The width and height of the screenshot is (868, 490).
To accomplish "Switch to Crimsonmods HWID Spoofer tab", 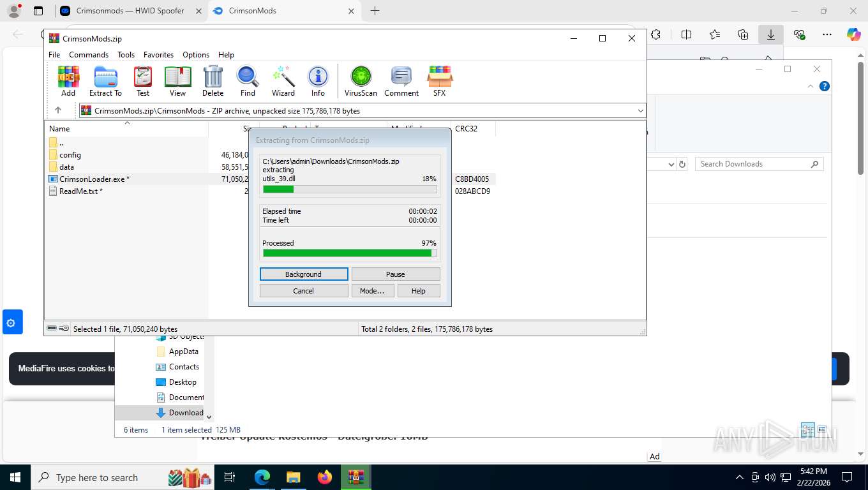I will (131, 11).
